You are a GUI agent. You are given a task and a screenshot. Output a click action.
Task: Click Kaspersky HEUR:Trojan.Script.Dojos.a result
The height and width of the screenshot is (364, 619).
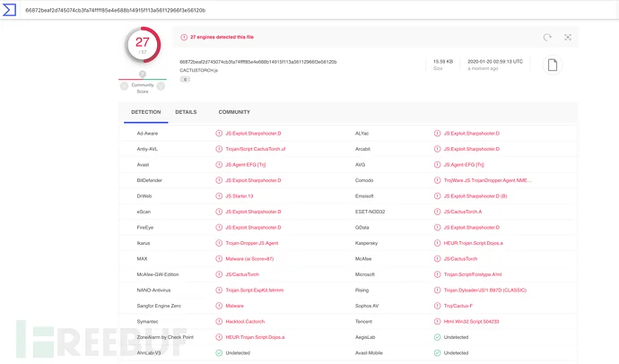(474, 243)
